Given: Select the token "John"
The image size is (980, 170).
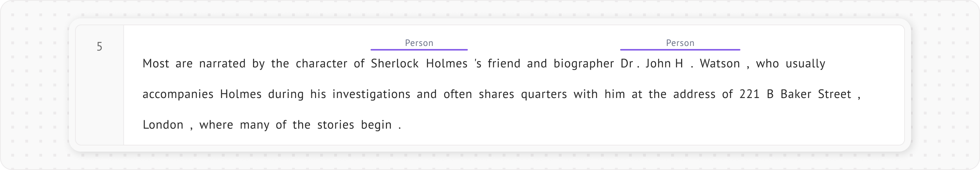Looking at the screenshot, I should coord(658,64).
